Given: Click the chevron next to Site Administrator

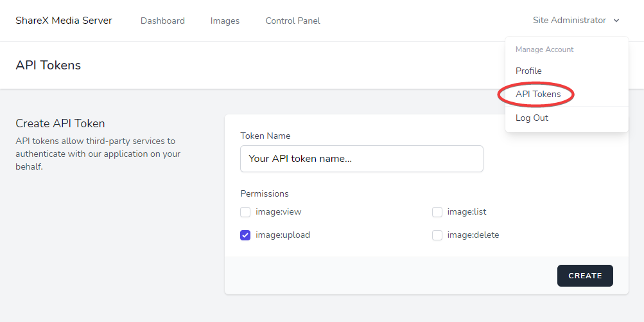Looking at the screenshot, I should [616, 21].
